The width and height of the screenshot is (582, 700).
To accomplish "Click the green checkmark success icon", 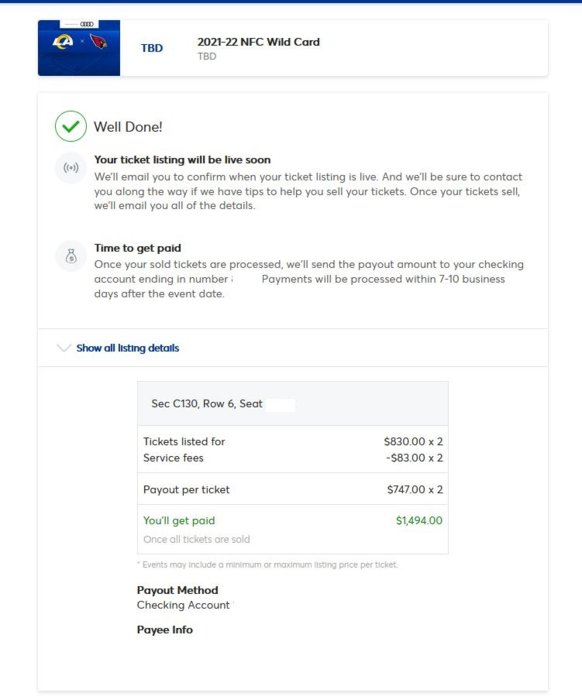I will point(71,126).
